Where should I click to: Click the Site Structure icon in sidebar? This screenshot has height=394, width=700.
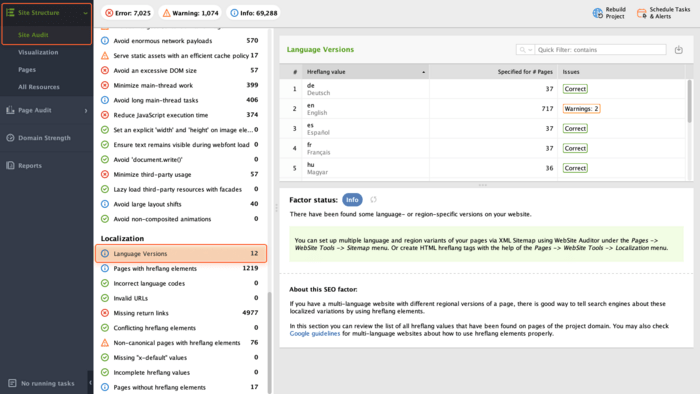click(10, 12)
